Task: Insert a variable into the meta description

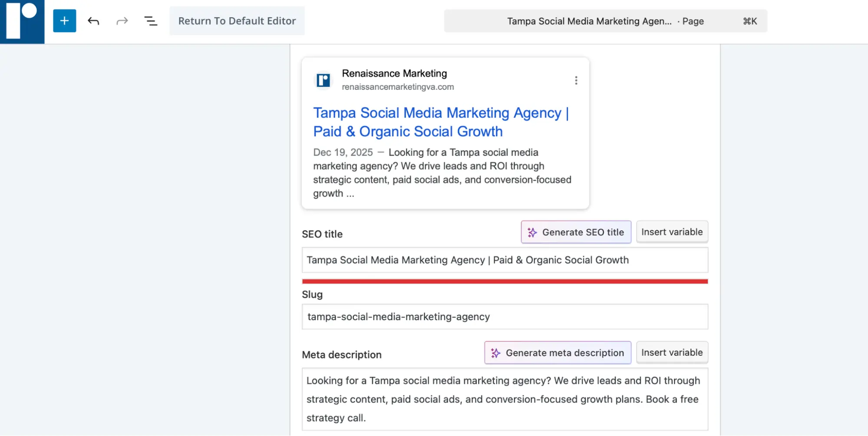Action: coord(672,352)
